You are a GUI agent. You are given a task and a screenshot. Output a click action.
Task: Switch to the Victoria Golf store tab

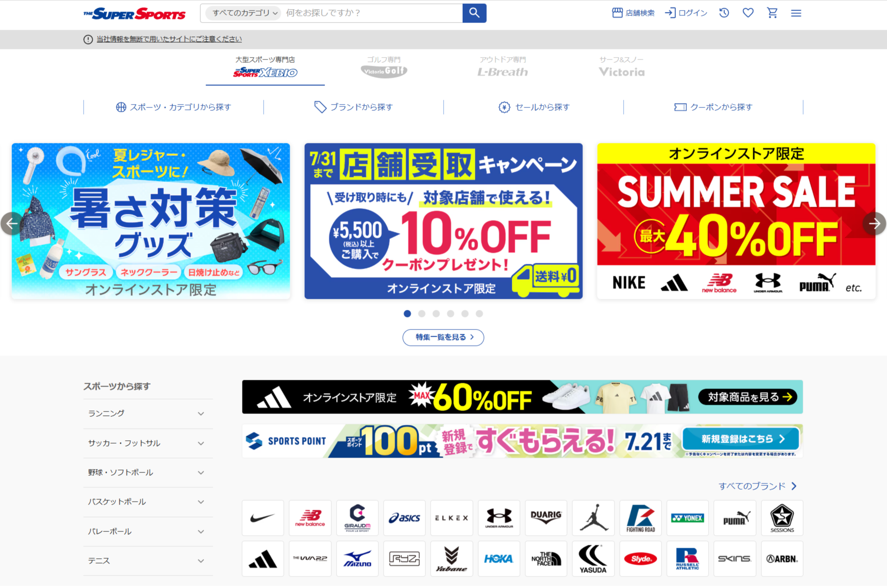[384, 67]
